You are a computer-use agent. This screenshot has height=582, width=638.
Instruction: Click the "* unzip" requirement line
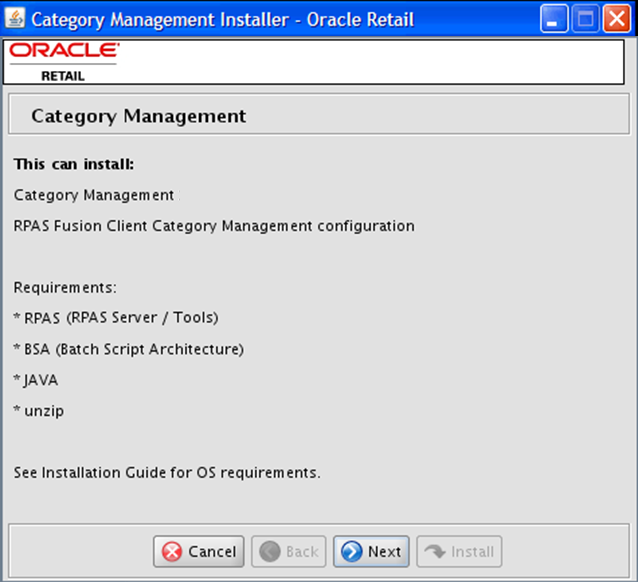pos(39,411)
